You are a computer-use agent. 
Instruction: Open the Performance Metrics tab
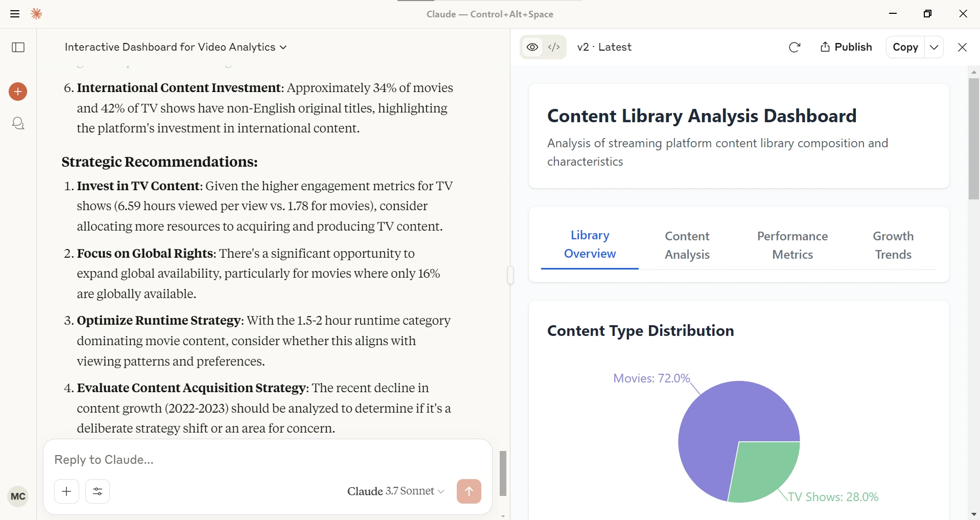pos(792,245)
